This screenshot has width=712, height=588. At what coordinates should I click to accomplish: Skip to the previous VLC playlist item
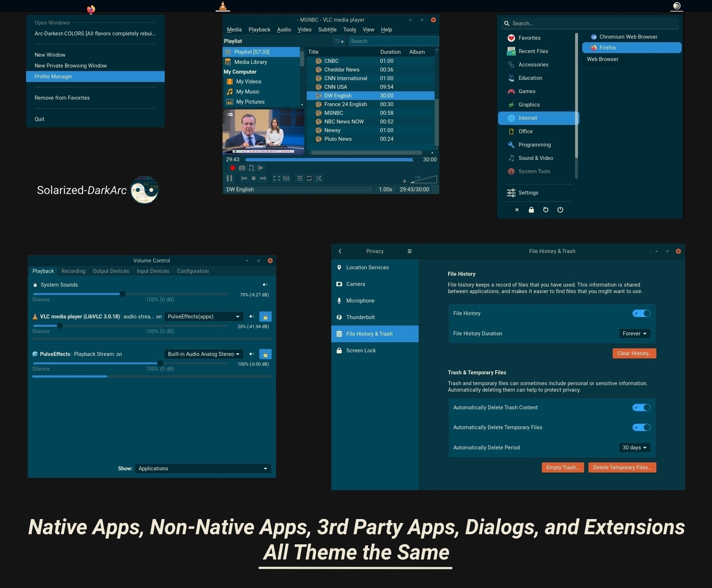click(x=244, y=178)
